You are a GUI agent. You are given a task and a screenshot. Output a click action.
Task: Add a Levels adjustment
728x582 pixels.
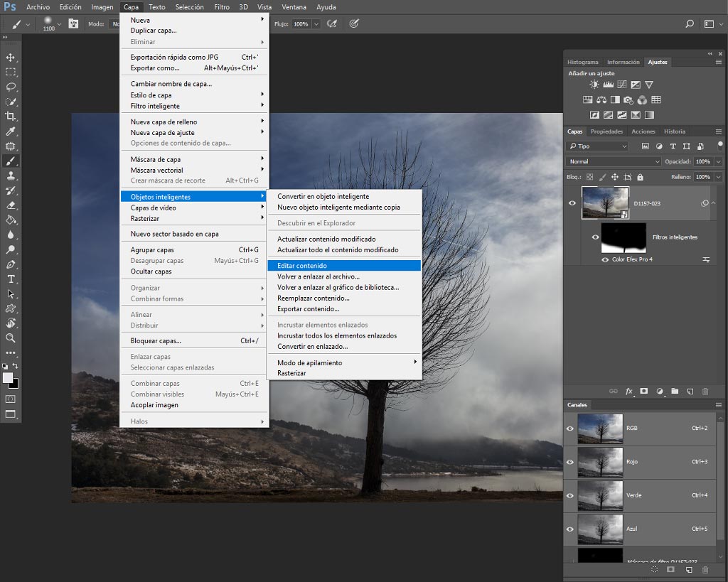pos(608,85)
